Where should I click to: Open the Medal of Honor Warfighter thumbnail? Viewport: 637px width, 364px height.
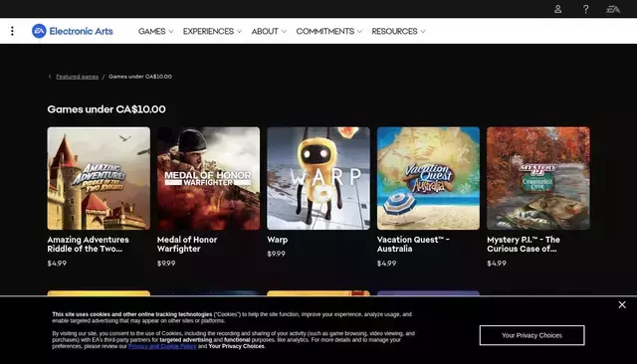[x=208, y=178]
